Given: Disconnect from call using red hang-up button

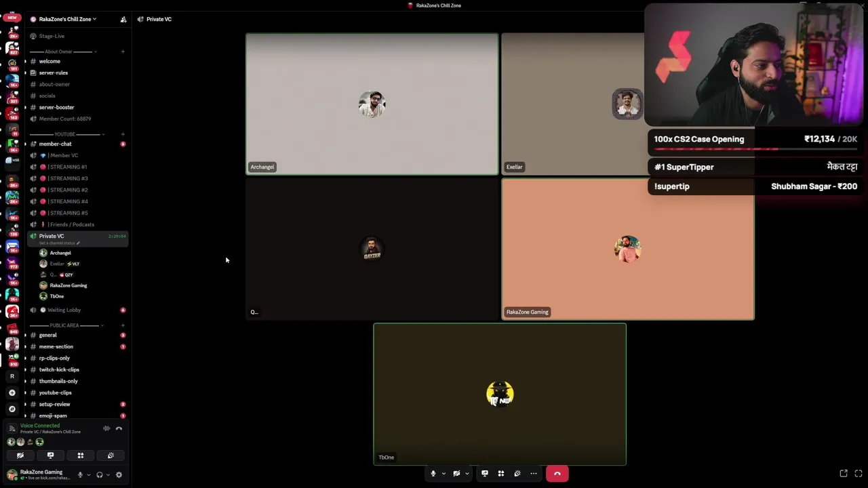Looking at the screenshot, I should click(557, 474).
